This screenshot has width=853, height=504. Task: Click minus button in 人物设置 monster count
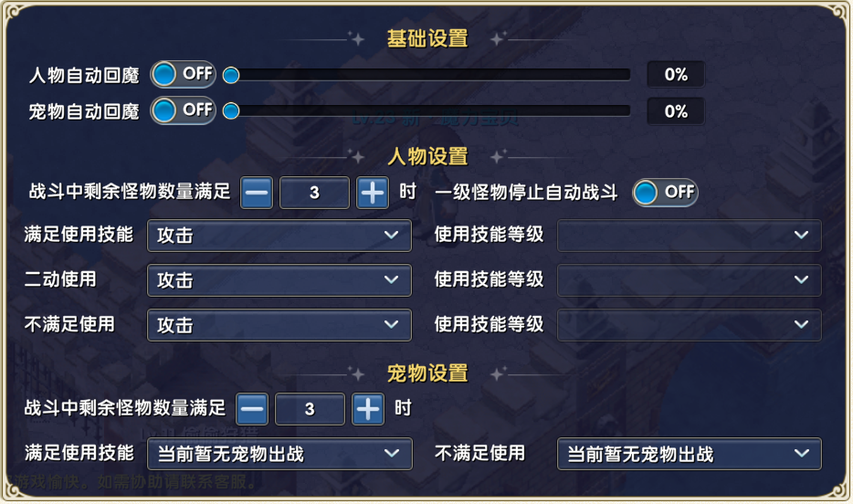coord(257,193)
